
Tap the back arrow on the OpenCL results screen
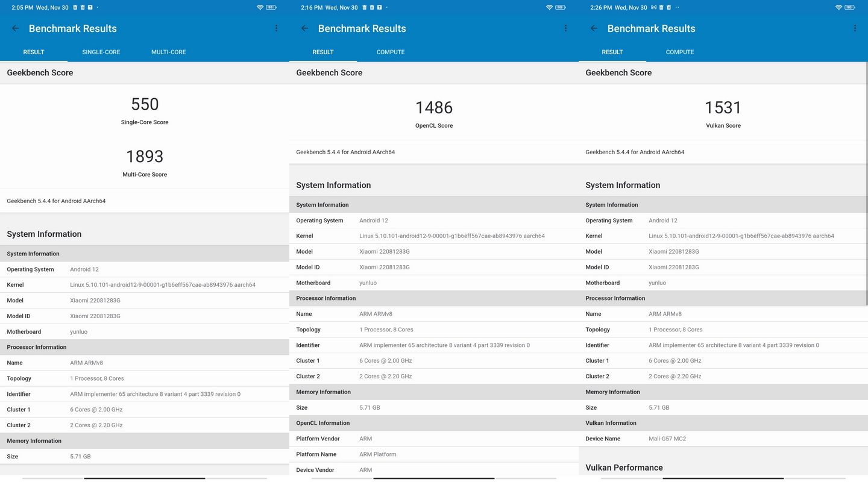[x=304, y=28]
